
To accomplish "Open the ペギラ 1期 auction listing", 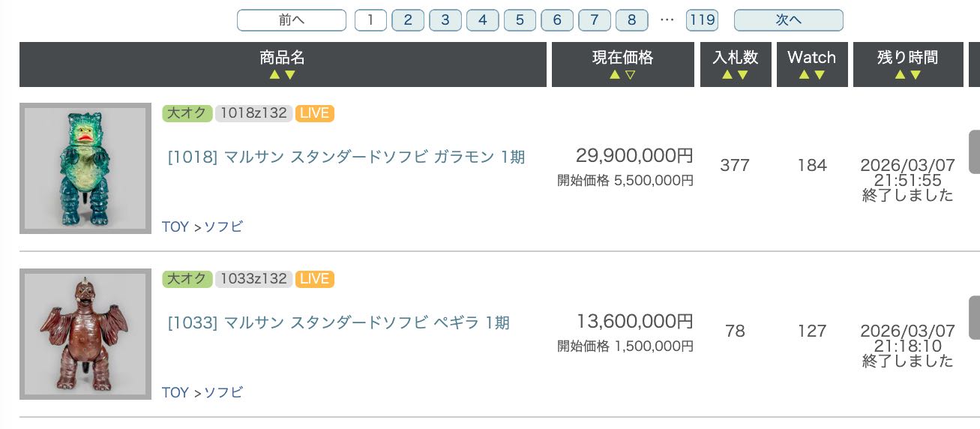I will point(338,322).
